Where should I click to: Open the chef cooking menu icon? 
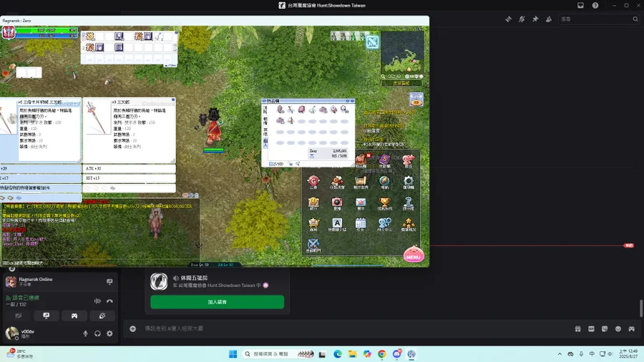click(x=337, y=181)
